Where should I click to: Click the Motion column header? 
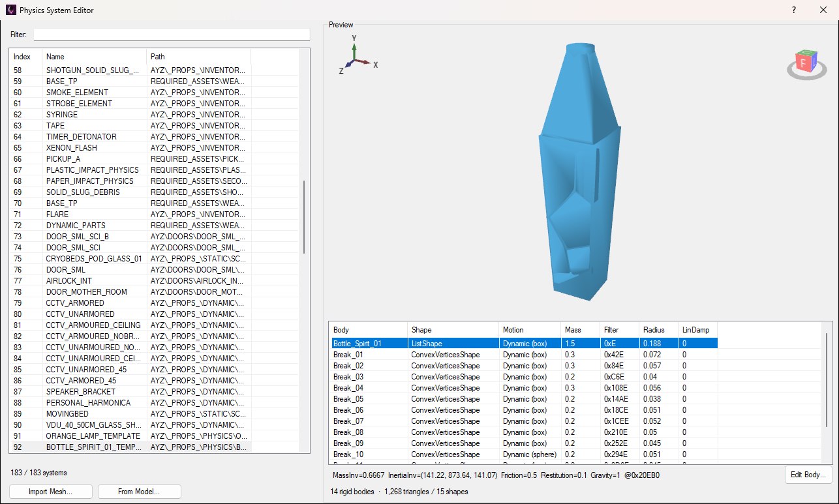coord(530,330)
